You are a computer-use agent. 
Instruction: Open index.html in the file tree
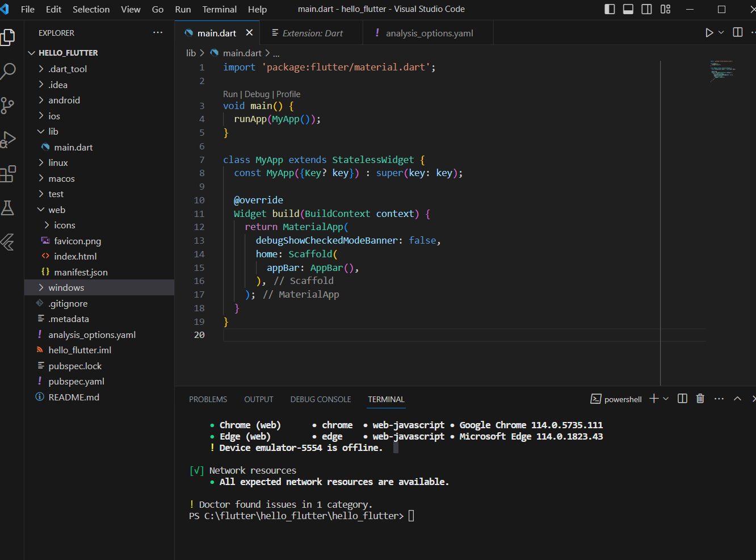pyautogui.click(x=99, y=256)
